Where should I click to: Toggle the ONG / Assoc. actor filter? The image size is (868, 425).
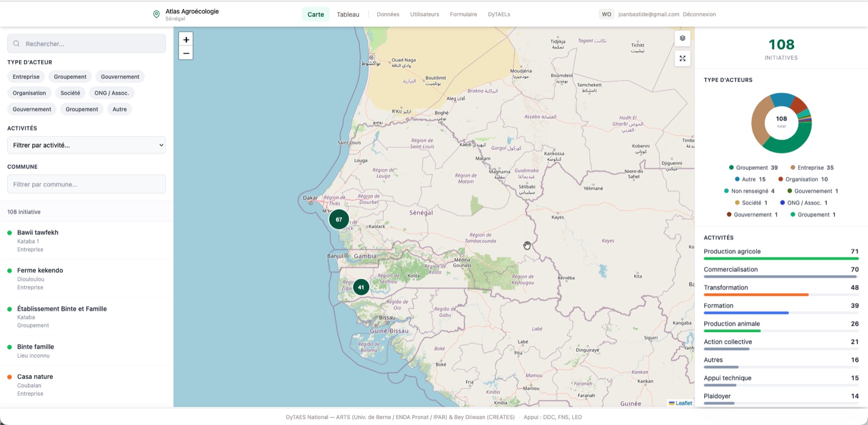click(x=112, y=93)
